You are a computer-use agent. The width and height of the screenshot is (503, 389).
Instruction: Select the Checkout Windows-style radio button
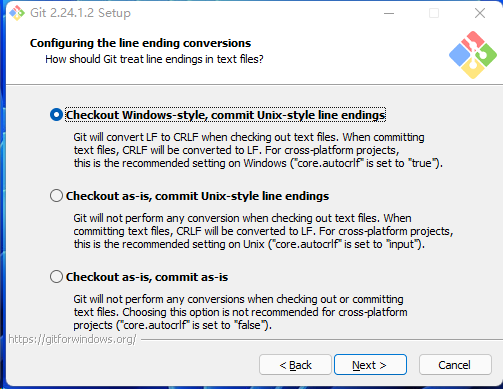pyautogui.click(x=56, y=115)
